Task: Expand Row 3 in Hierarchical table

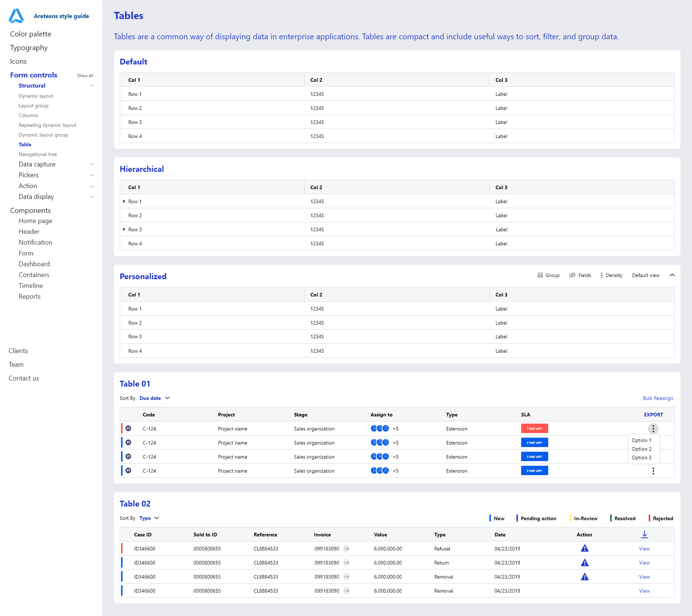Action: 124,229
